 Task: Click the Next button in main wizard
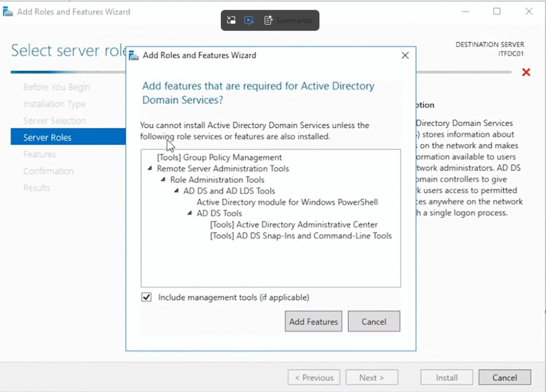(x=372, y=378)
